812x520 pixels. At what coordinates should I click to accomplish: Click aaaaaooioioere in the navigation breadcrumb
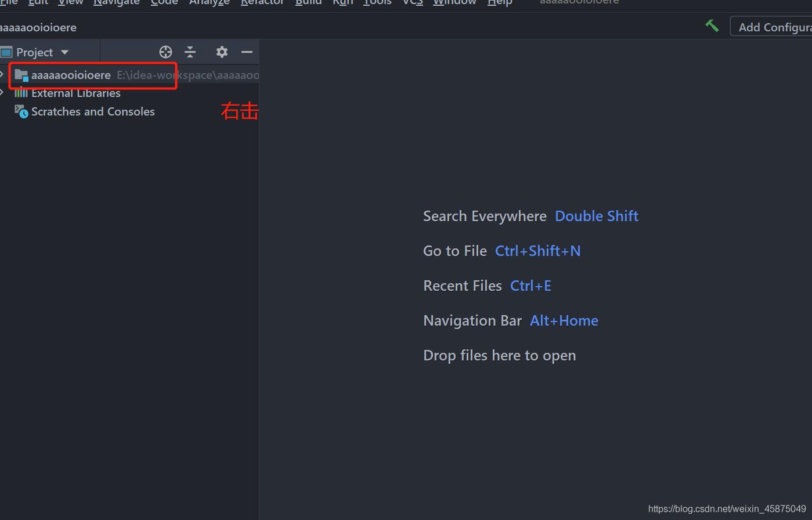click(x=38, y=27)
